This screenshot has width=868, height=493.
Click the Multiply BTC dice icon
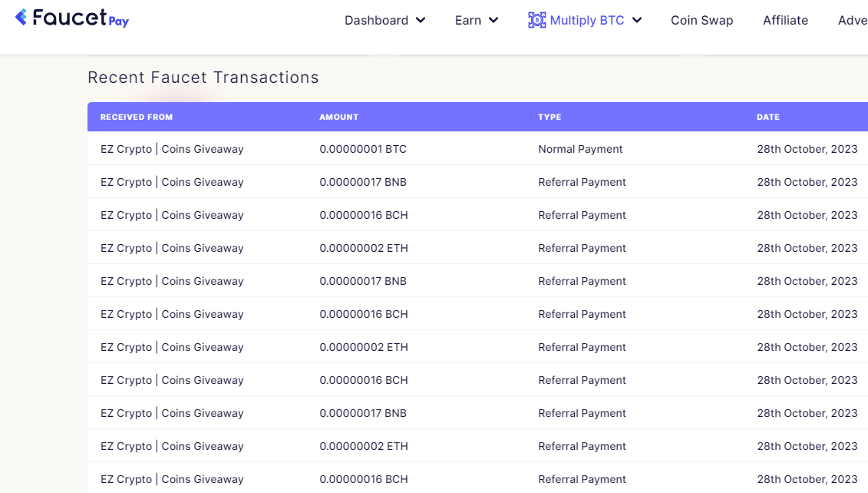(536, 21)
